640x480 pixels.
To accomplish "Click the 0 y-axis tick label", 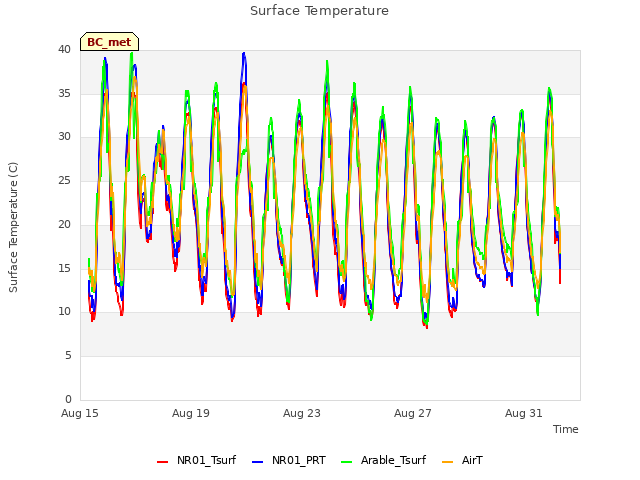I will 68,399.
